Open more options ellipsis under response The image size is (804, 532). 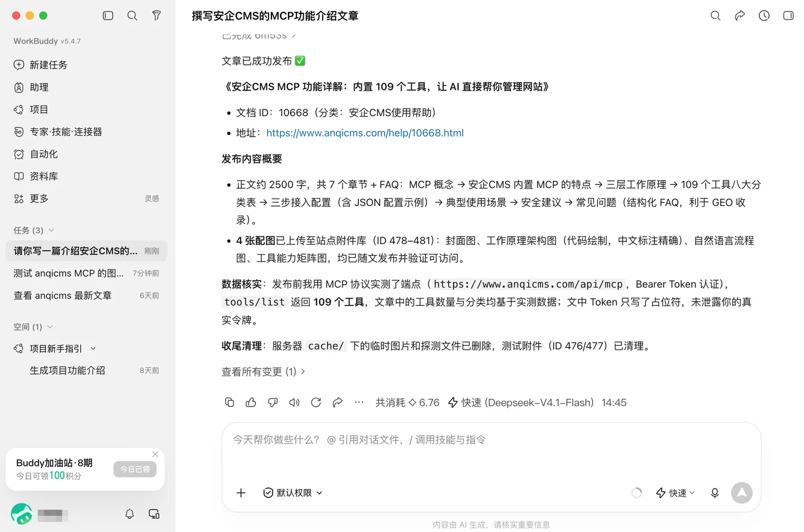359,402
